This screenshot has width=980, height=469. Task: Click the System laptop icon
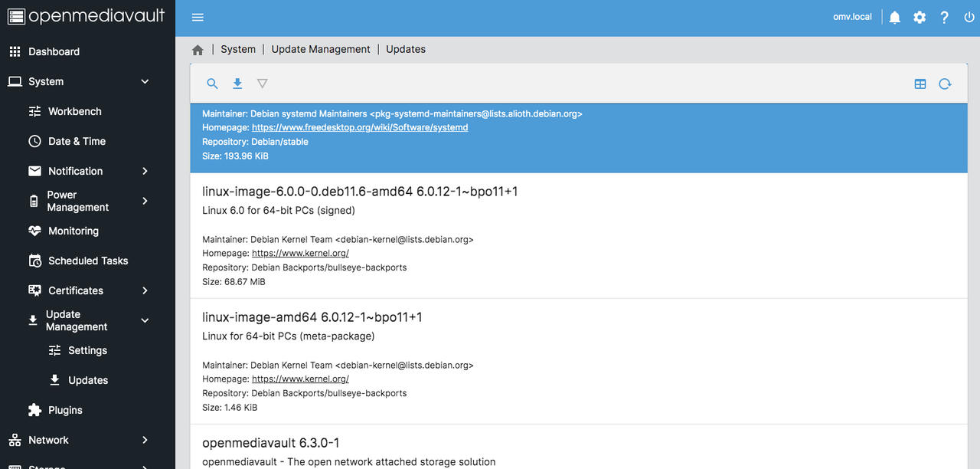15,81
